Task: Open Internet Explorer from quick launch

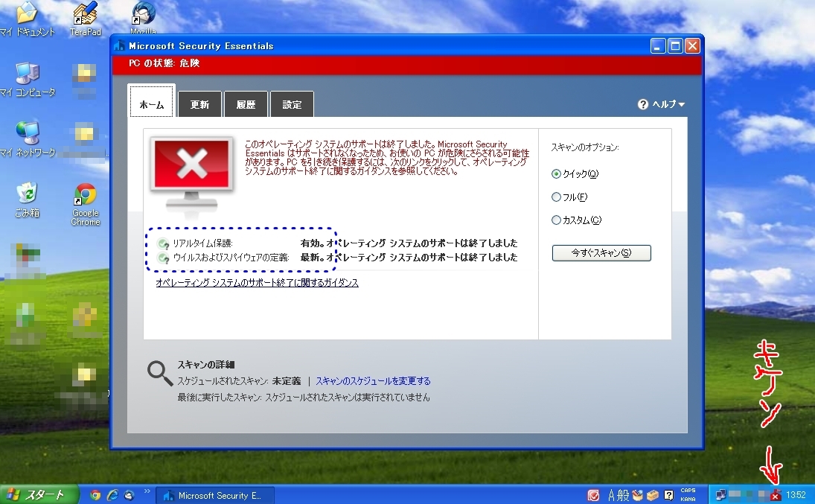Action: (112, 495)
